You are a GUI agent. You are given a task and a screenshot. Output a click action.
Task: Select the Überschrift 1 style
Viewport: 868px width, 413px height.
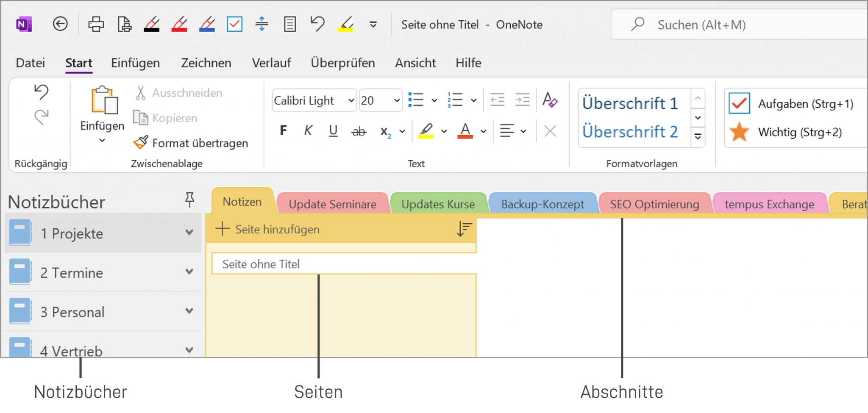(x=630, y=103)
